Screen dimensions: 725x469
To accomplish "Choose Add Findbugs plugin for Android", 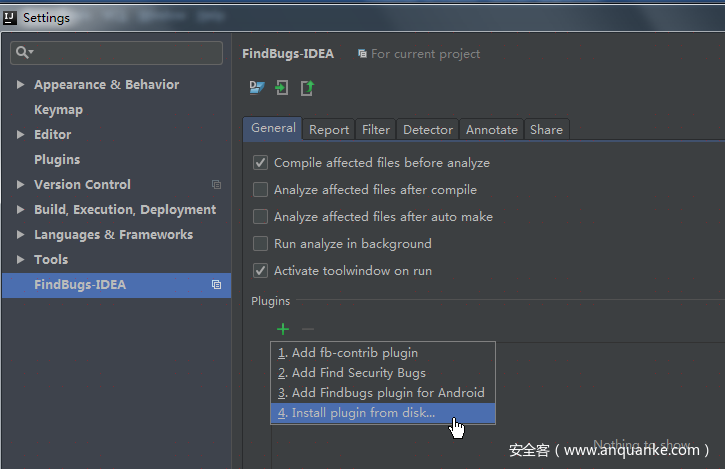I will (x=383, y=393).
